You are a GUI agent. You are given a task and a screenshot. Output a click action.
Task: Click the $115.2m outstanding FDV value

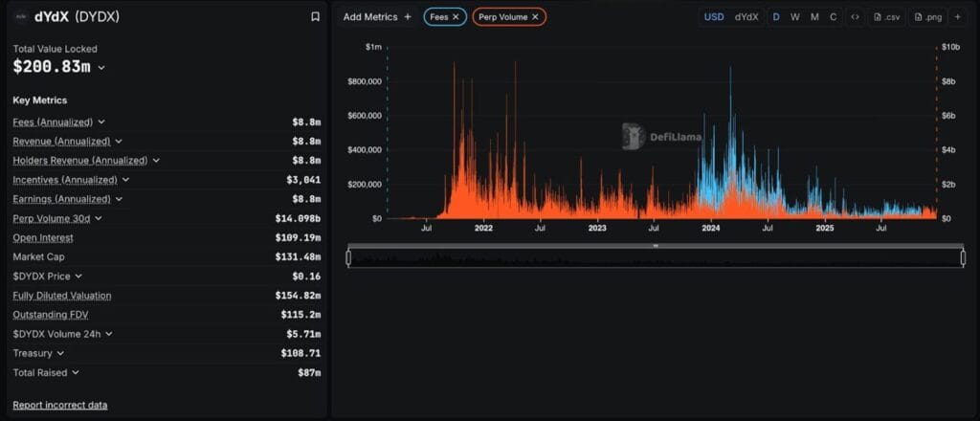(x=301, y=315)
